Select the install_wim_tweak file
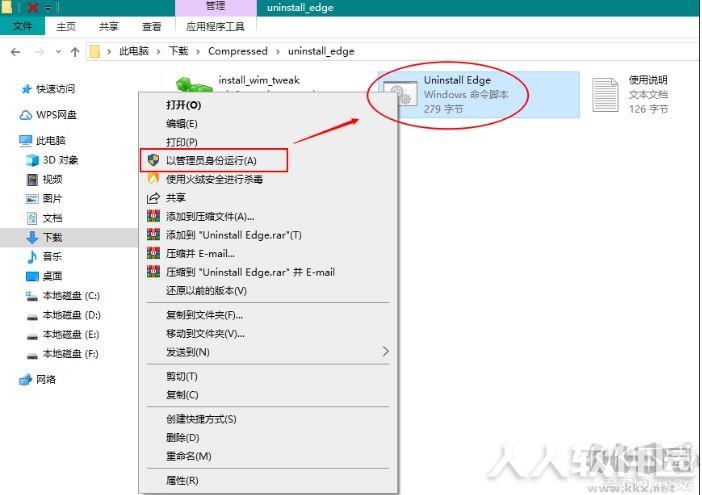Image resolution: width=702 pixels, height=495 pixels. click(259, 81)
